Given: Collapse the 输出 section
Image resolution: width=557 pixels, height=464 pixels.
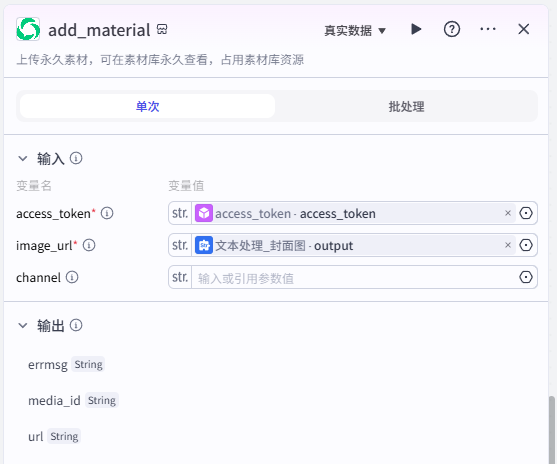Looking at the screenshot, I should [23, 325].
